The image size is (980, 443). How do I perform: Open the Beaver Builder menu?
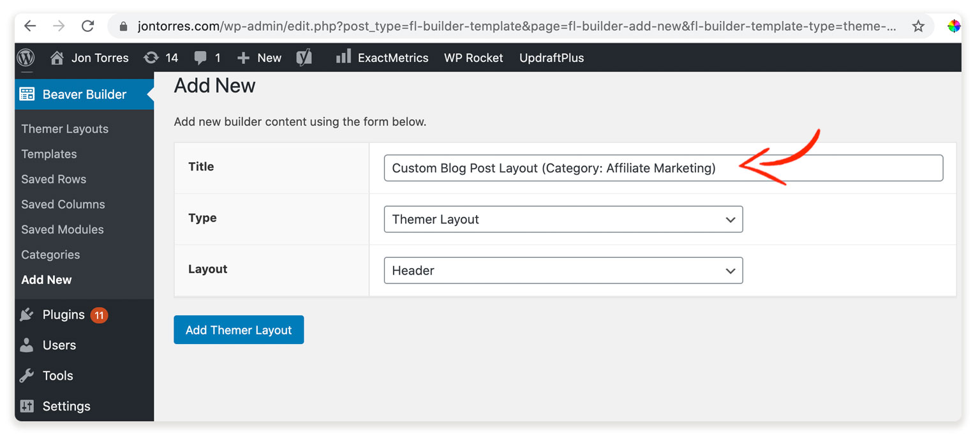84,94
